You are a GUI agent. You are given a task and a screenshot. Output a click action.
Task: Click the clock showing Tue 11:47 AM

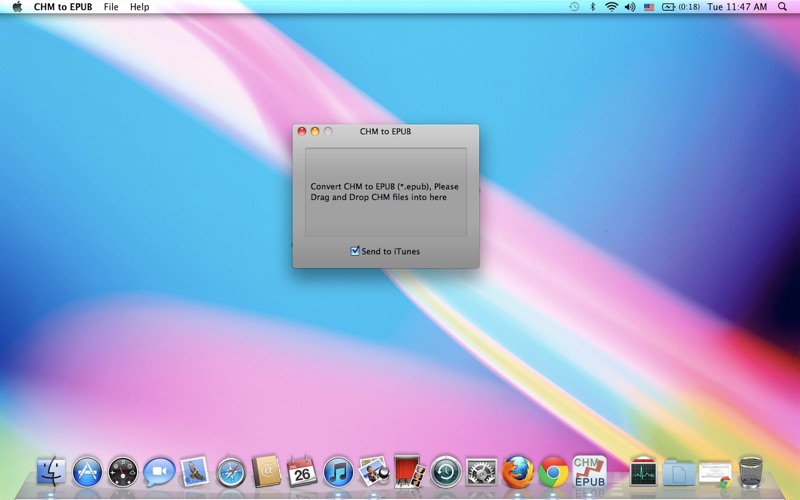click(737, 7)
